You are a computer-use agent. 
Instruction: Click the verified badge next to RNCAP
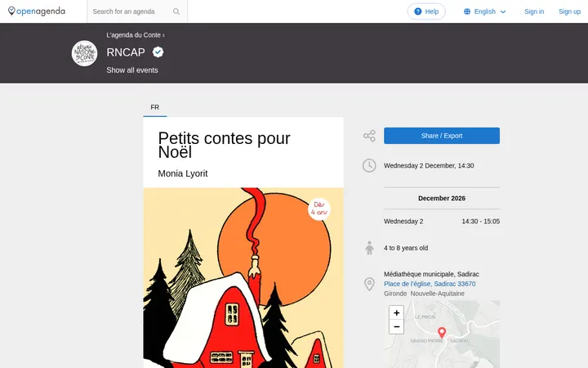tap(158, 52)
